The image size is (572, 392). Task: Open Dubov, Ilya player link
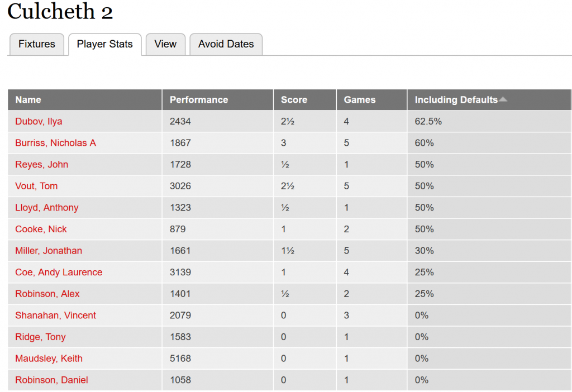pyautogui.click(x=39, y=121)
